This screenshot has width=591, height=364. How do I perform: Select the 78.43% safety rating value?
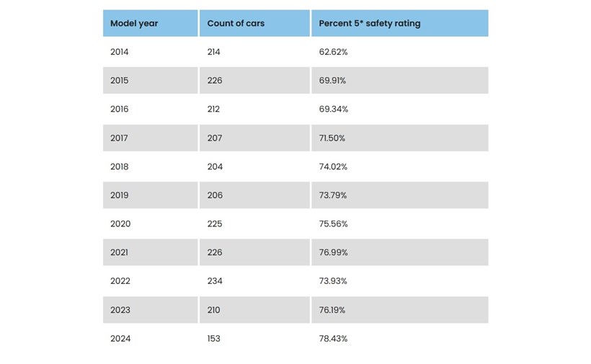click(334, 339)
